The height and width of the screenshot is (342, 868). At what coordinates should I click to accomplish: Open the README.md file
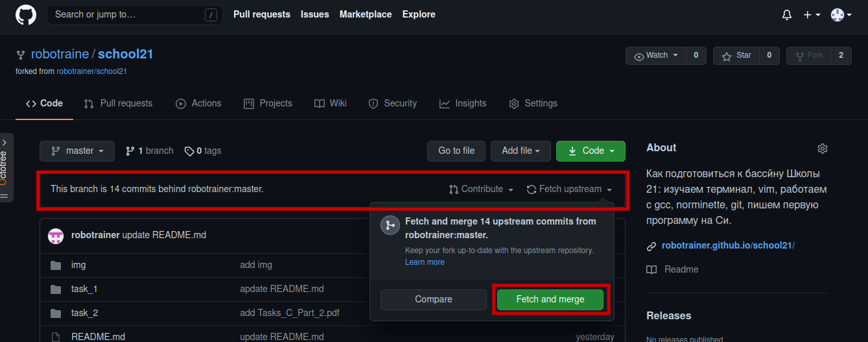[x=98, y=337]
